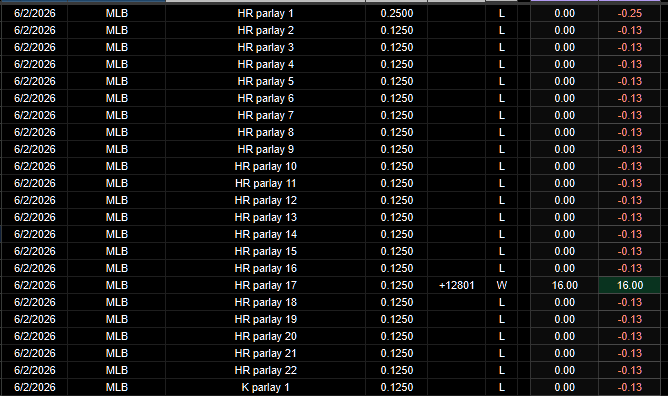
Task: Click the date cell in HR parlay 17 row
Action: (35, 285)
